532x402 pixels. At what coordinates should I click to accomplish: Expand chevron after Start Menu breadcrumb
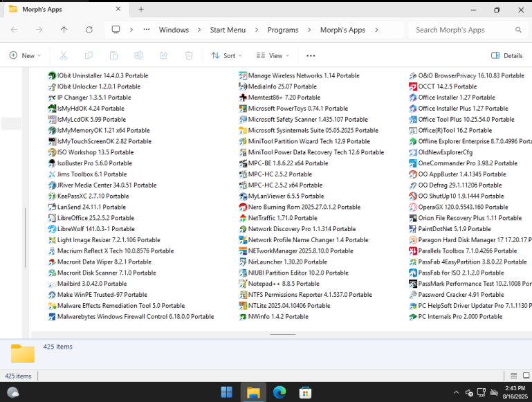click(257, 30)
